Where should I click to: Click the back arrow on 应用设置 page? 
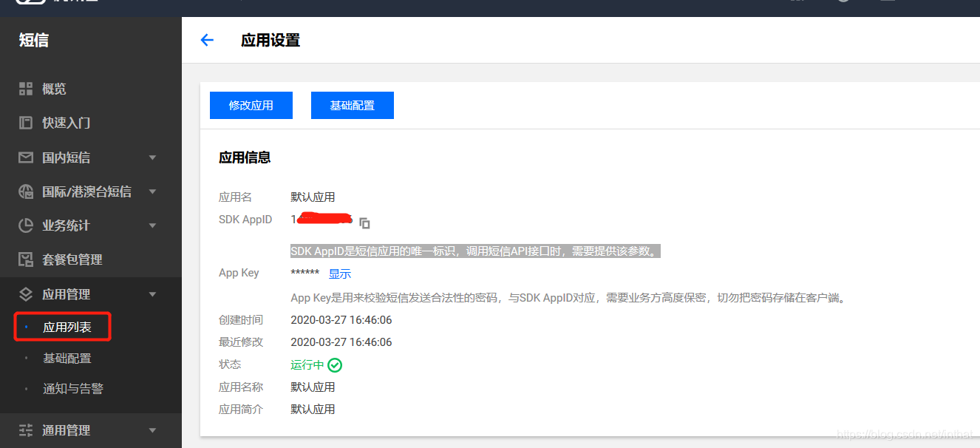click(207, 41)
